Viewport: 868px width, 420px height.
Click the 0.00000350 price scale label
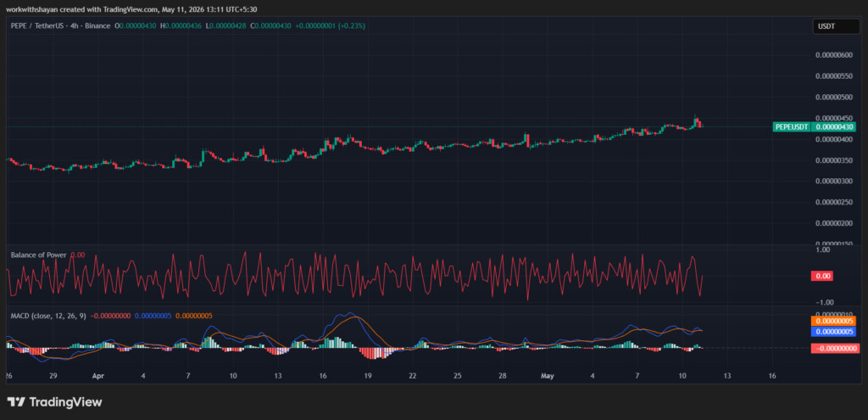pyautogui.click(x=834, y=160)
